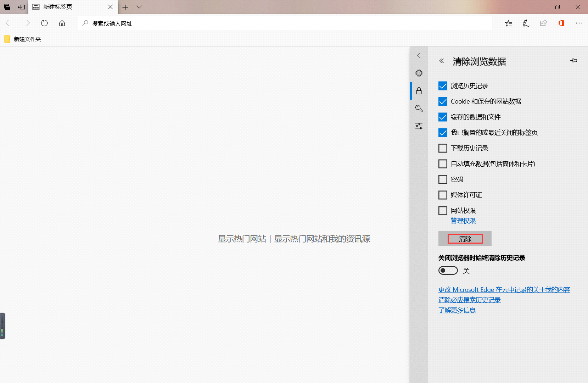The image size is (588, 383).
Task: Check the 下载历史记录 checkbox
Action: click(x=443, y=148)
